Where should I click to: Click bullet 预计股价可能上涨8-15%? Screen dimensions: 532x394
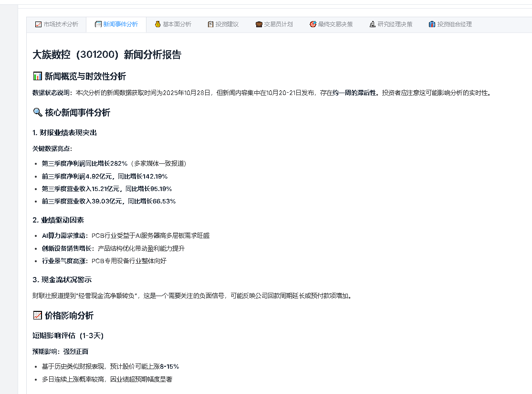coord(110,366)
